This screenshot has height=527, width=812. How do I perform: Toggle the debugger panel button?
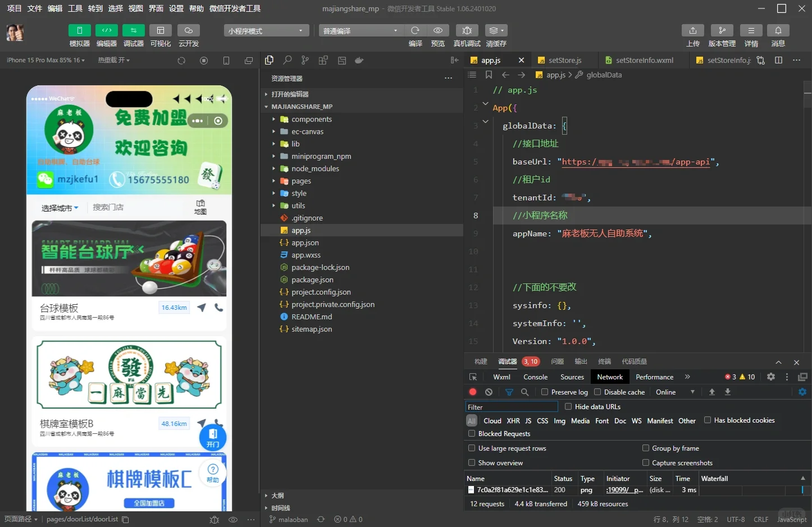click(x=134, y=30)
